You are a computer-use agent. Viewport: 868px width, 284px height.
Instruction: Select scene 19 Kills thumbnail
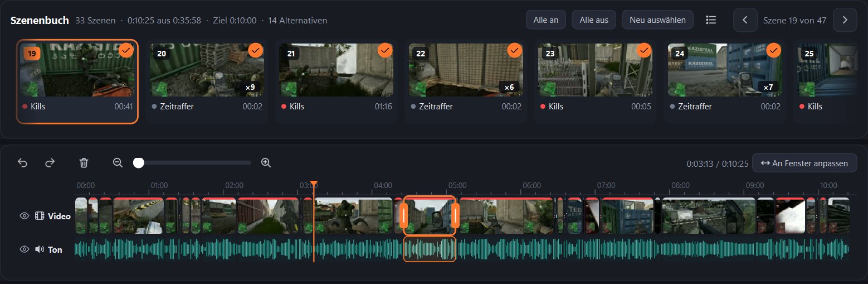coord(77,70)
